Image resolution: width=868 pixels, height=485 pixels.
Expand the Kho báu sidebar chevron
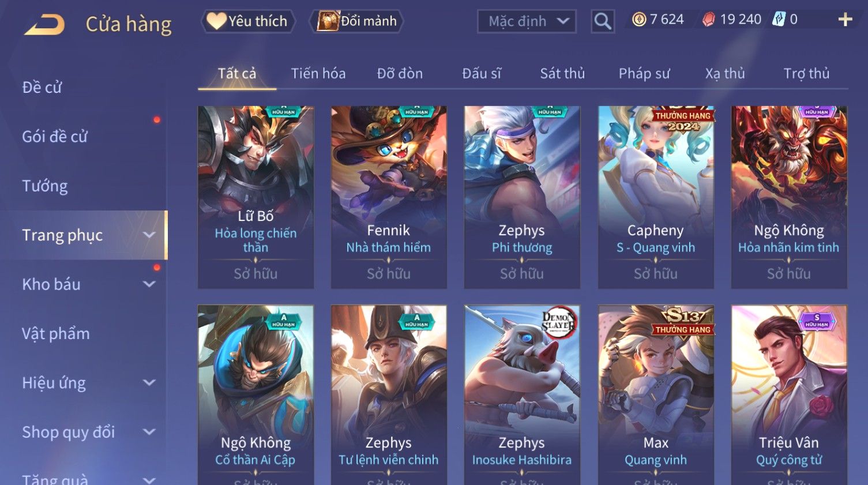tap(149, 284)
